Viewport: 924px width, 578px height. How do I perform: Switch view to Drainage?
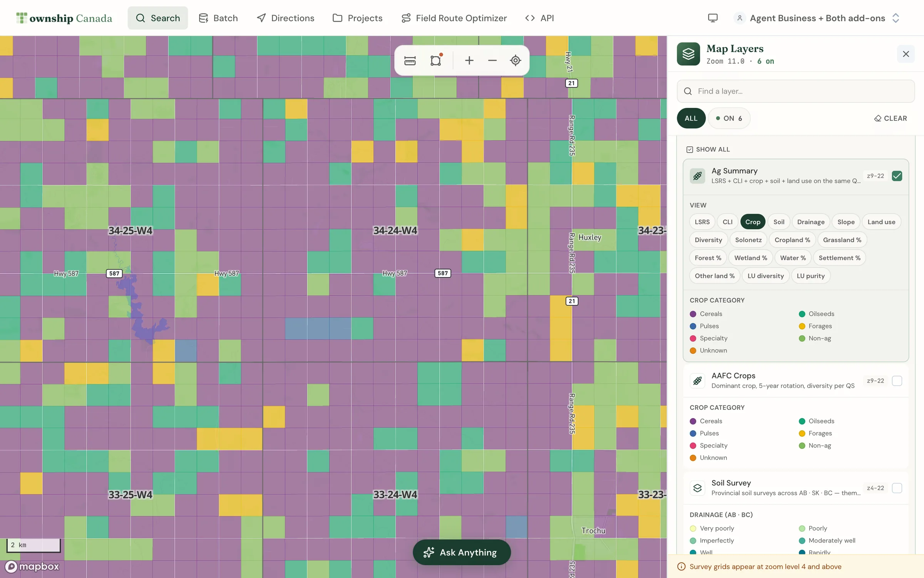811,222
